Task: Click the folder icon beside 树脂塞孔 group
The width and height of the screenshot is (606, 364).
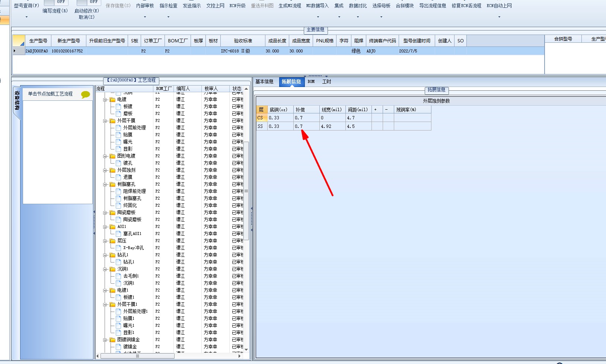Action: pyautogui.click(x=112, y=184)
